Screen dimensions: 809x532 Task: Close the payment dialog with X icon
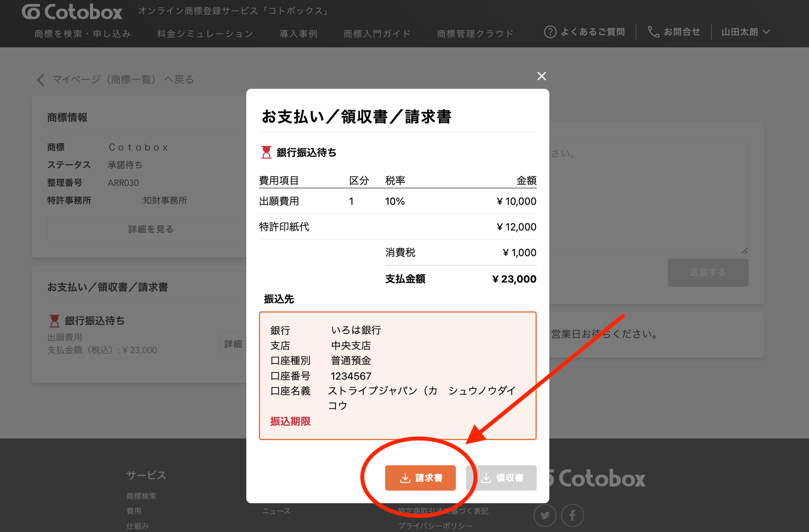point(541,76)
